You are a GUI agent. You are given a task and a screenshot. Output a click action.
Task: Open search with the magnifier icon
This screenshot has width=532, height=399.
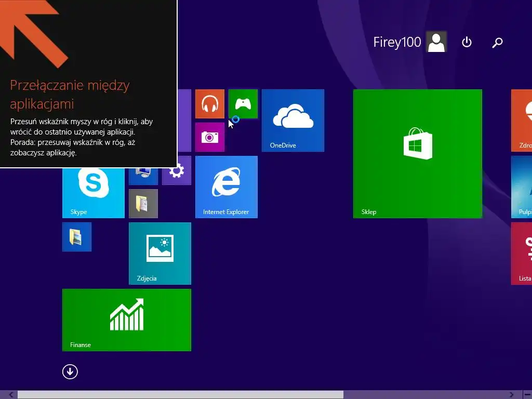coord(497,43)
